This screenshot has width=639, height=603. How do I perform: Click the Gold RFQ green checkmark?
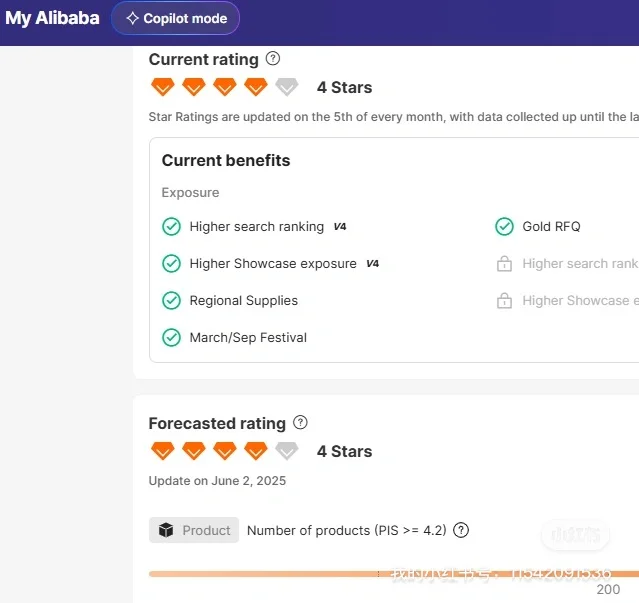[504, 227]
